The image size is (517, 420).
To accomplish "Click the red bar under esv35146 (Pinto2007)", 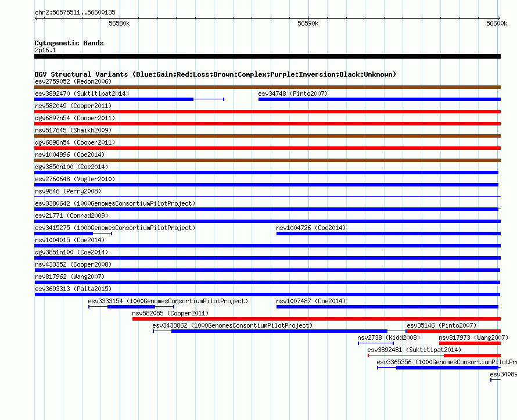I will (454, 331).
